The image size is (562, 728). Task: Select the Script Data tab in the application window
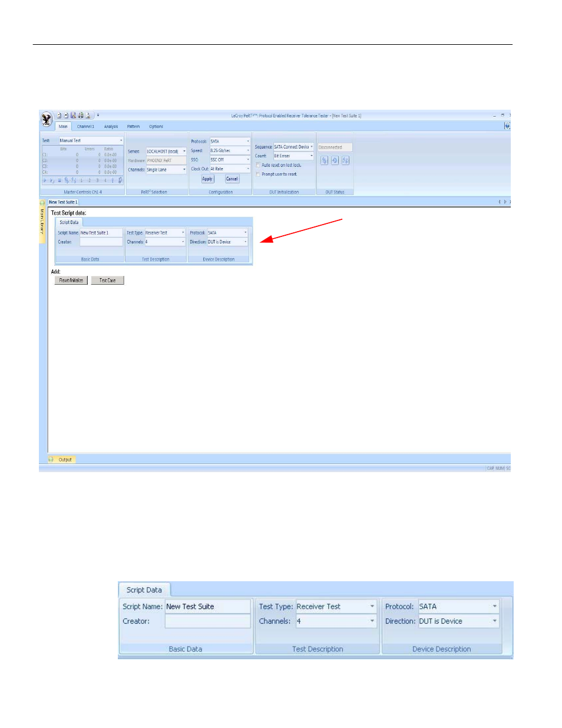click(69, 222)
